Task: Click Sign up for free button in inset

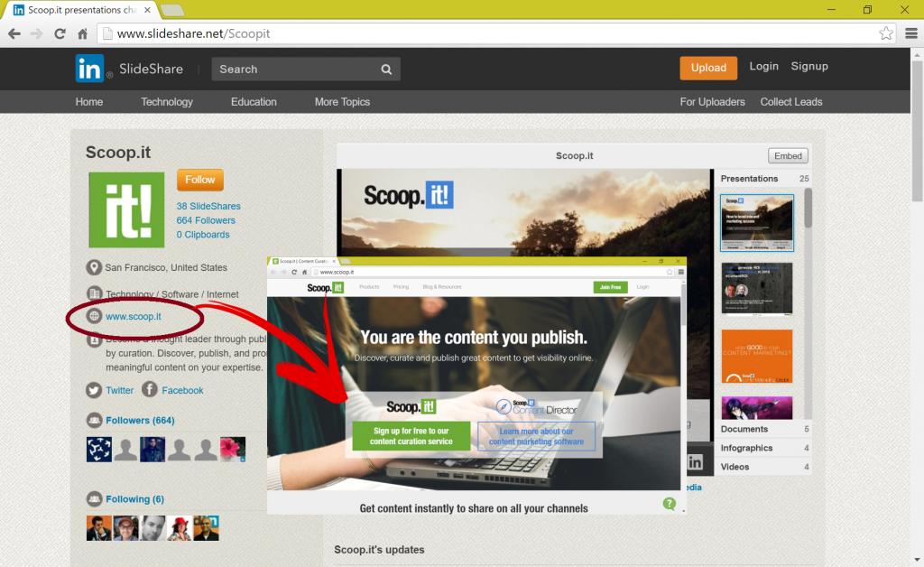Action: [x=411, y=436]
